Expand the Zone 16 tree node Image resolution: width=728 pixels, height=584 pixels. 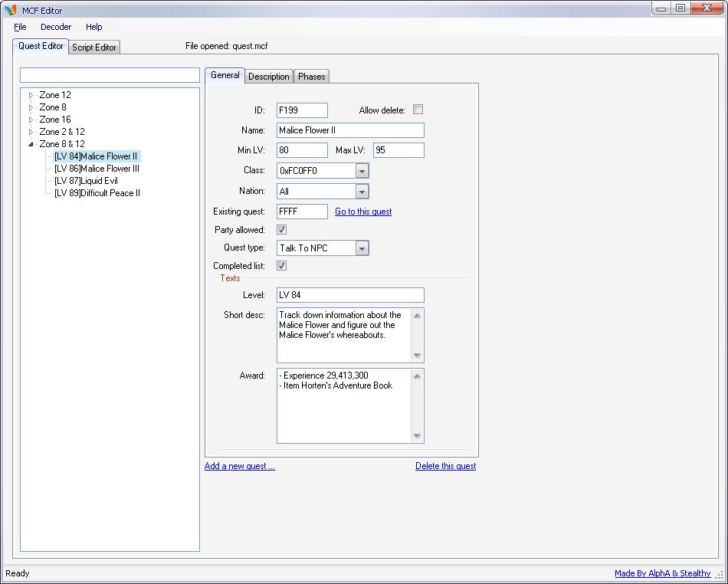31,120
